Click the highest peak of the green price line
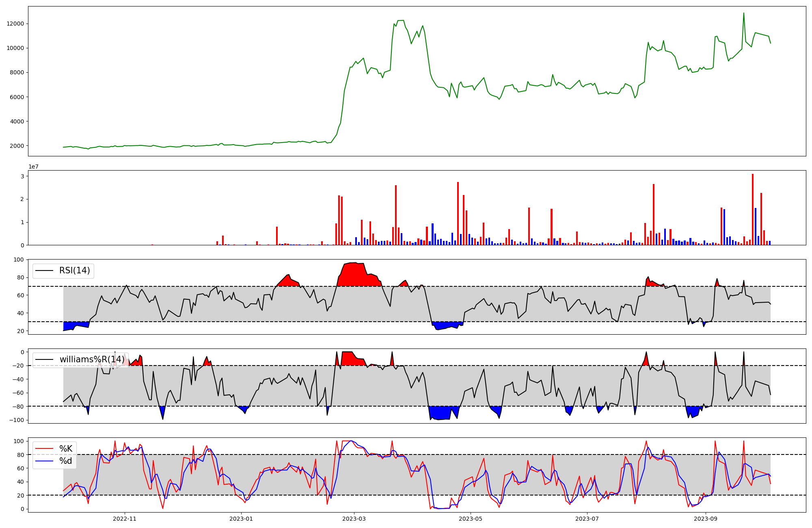The image size is (812, 528). [744, 13]
